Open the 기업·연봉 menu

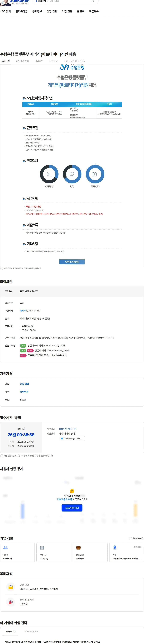[x=67, y=12]
